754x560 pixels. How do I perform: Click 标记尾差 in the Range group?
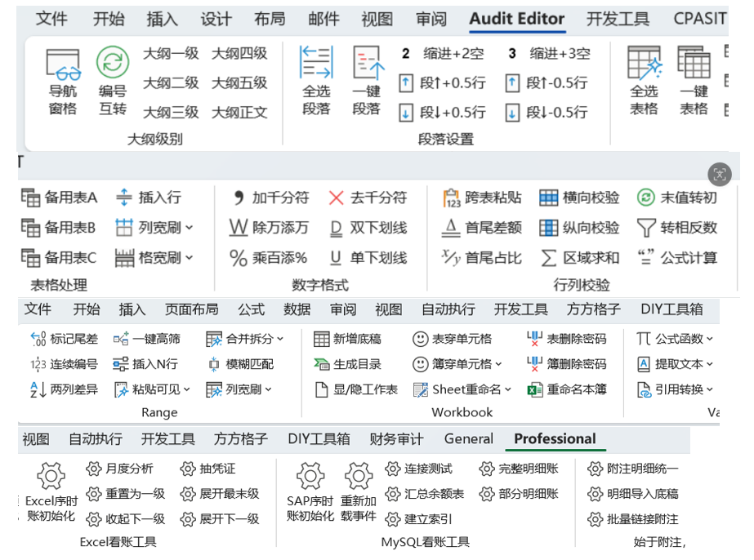(x=64, y=339)
